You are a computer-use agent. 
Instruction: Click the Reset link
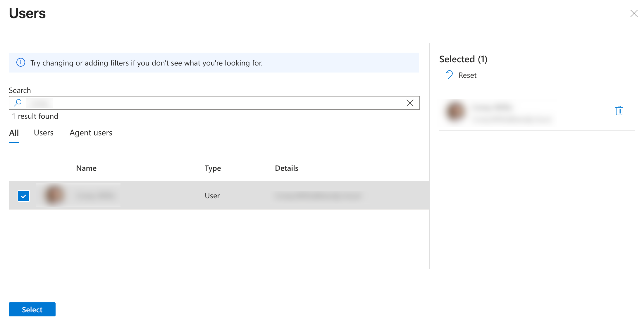(467, 75)
